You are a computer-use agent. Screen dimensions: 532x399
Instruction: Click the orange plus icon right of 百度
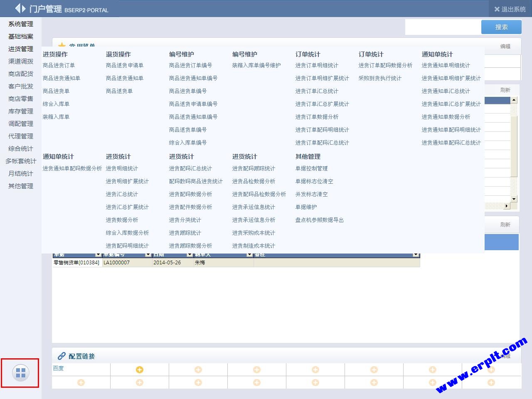click(x=140, y=369)
